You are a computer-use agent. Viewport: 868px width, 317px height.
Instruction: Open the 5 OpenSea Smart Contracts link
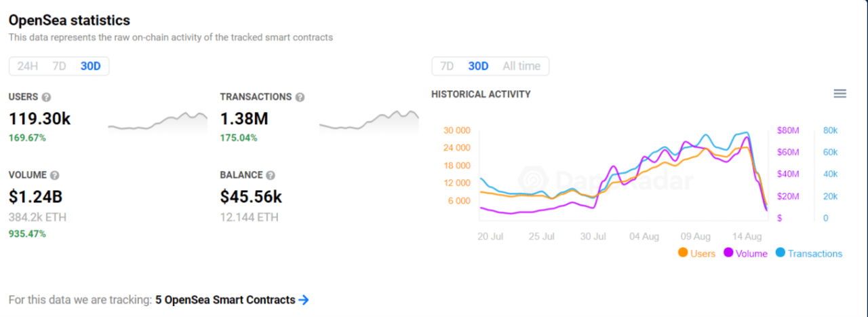click(225, 299)
